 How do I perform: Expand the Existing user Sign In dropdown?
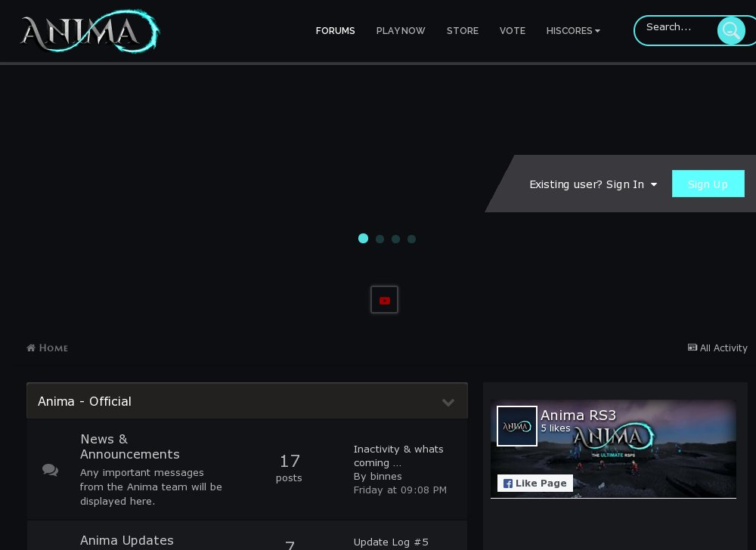593,184
